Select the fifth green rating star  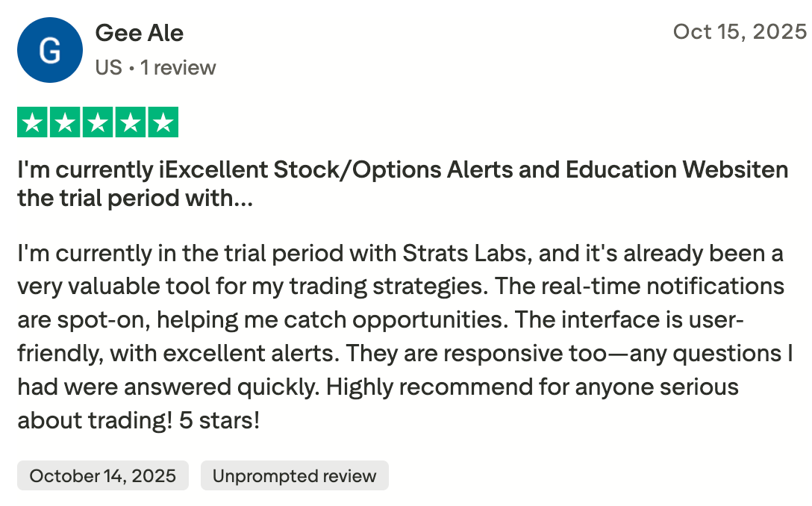[163, 122]
